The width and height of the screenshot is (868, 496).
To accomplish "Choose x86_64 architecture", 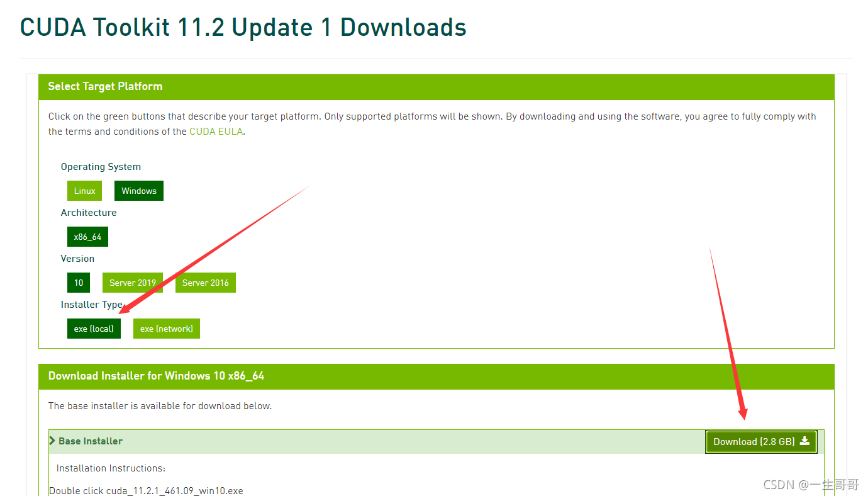I will coord(87,237).
